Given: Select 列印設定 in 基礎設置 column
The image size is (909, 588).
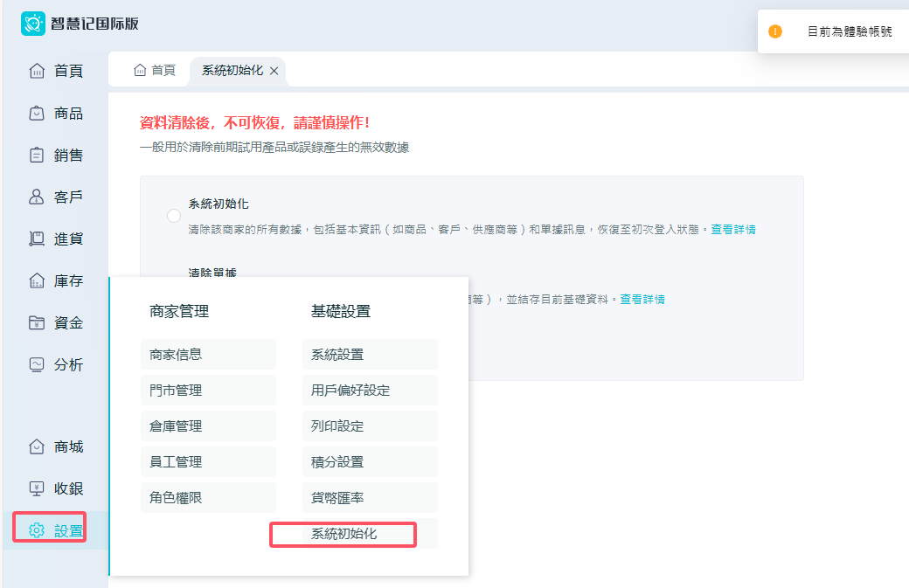Looking at the screenshot, I should coord(370,426).
